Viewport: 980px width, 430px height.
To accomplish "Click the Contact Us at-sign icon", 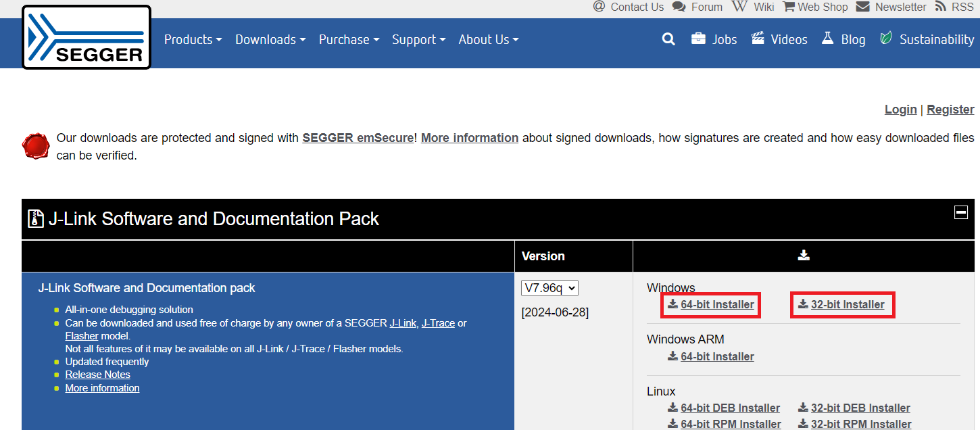I will click(599, 6).
